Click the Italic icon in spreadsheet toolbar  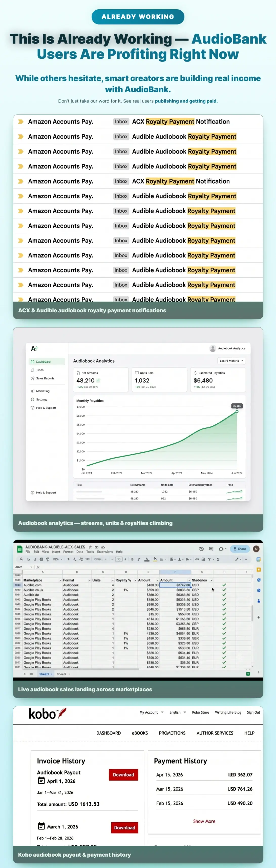(138, 559)
